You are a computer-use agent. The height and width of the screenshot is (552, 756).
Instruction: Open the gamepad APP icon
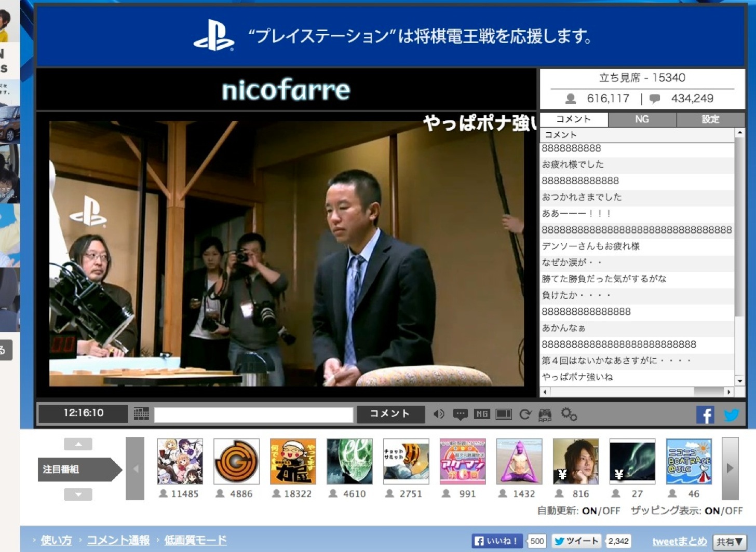click(545, 415)
